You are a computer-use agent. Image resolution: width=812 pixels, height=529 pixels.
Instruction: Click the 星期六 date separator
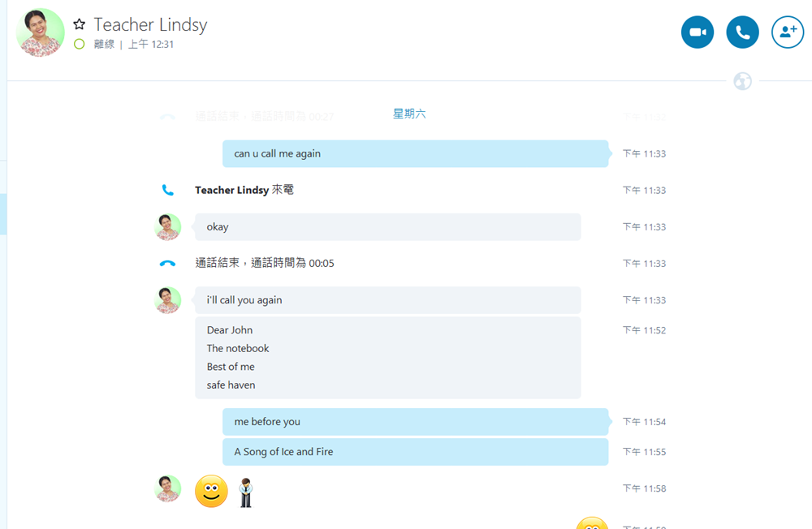(409, 114)
